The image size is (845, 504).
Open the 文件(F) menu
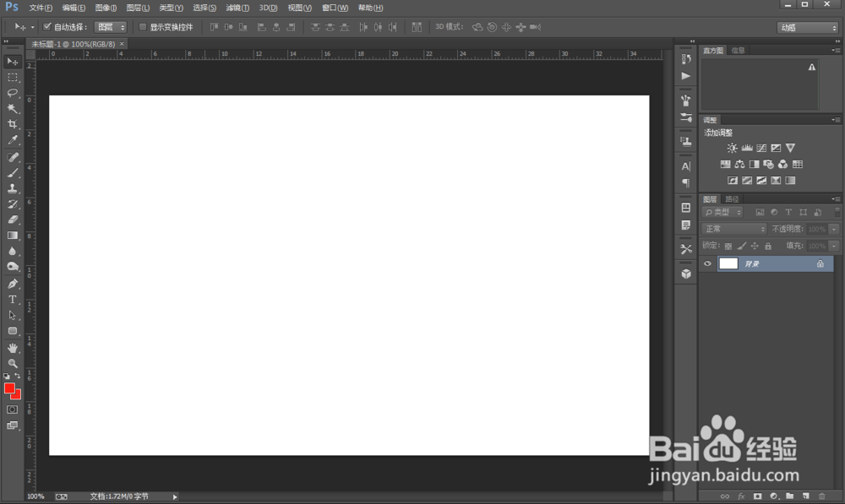[x=41, y=8]
